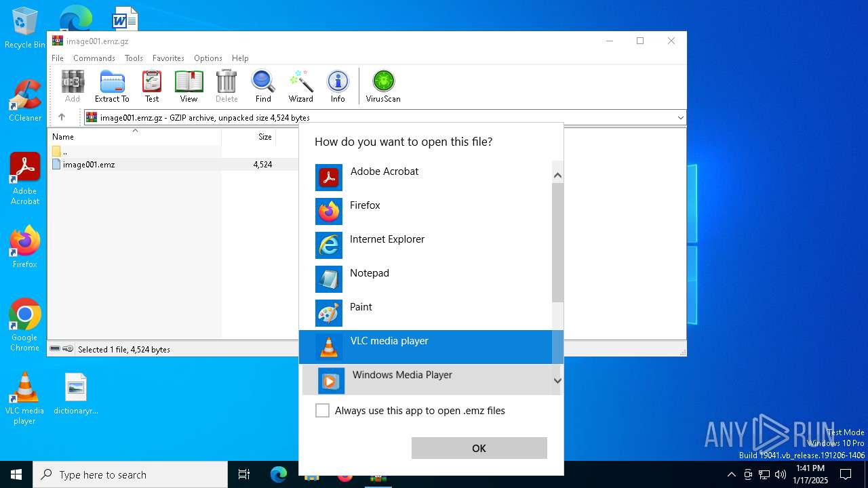Sort by the Size column header
This screenshot has width=868, height=488.
click(x=249, y=137)
